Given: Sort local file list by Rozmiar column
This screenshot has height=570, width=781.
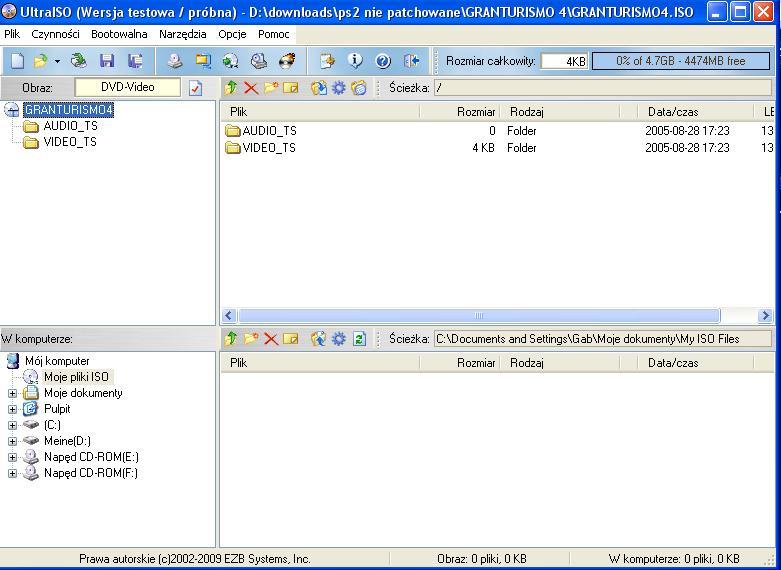Looking at the screenshot, I should click(x=459, y=363).
